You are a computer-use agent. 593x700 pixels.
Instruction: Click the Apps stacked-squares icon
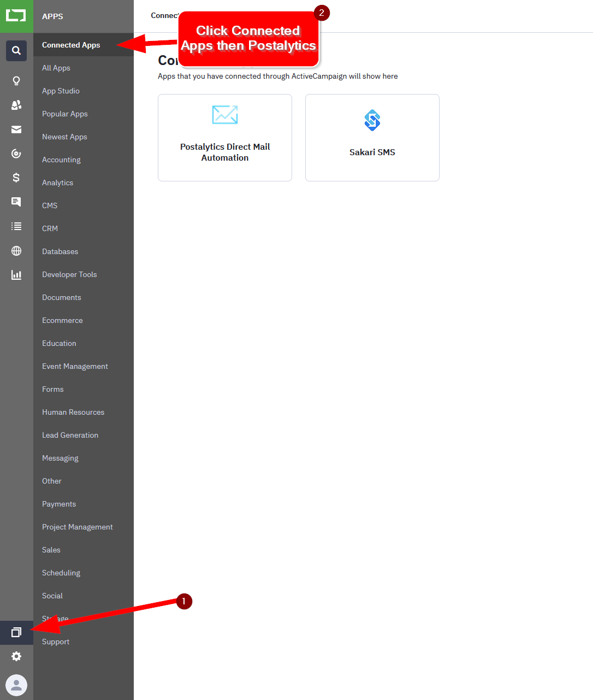tap(16, 632)
